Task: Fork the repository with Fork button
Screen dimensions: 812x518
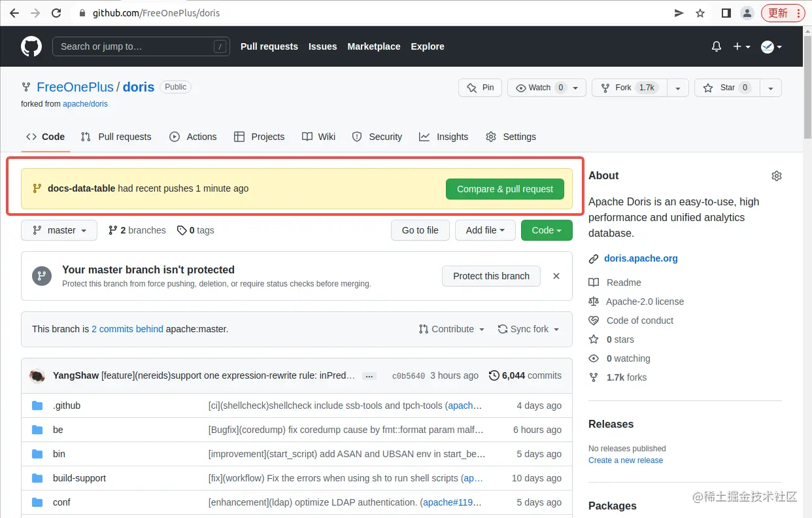Action: tap(630, 88)
